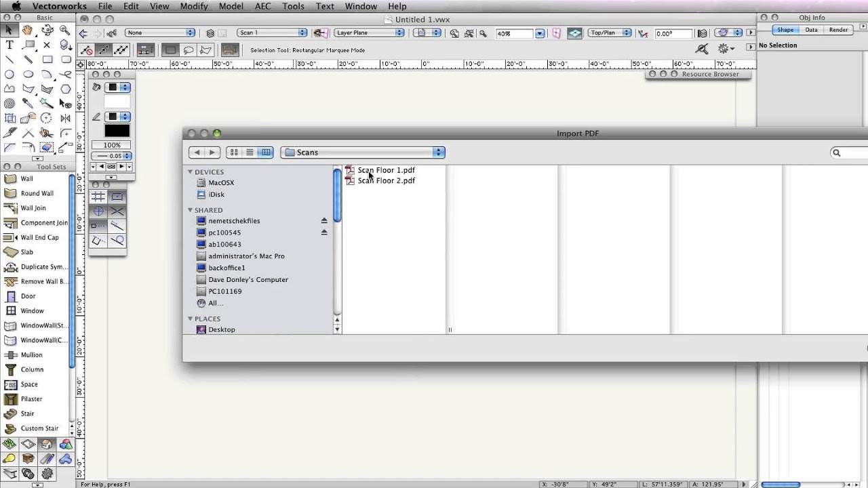Screen dimensions: 868x488
Task: Click the 100% opacity control
Action: point(112,145)
